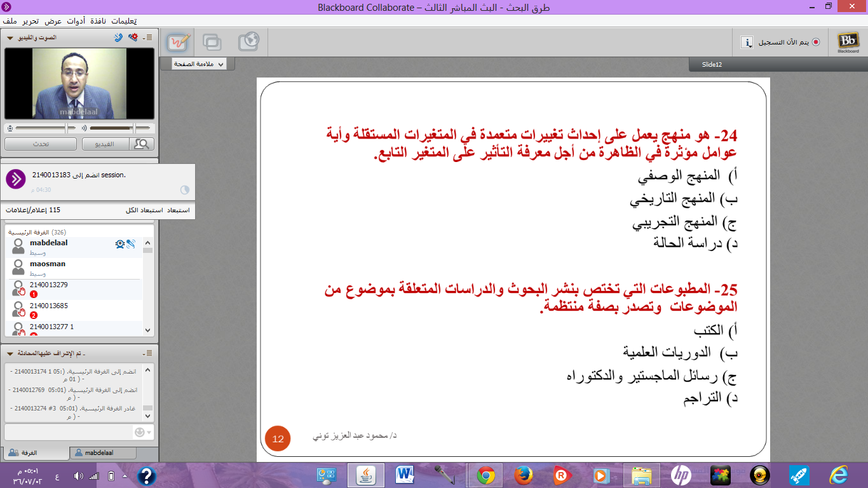Switch to the mabdelaal chat tab

click(103, 453)
